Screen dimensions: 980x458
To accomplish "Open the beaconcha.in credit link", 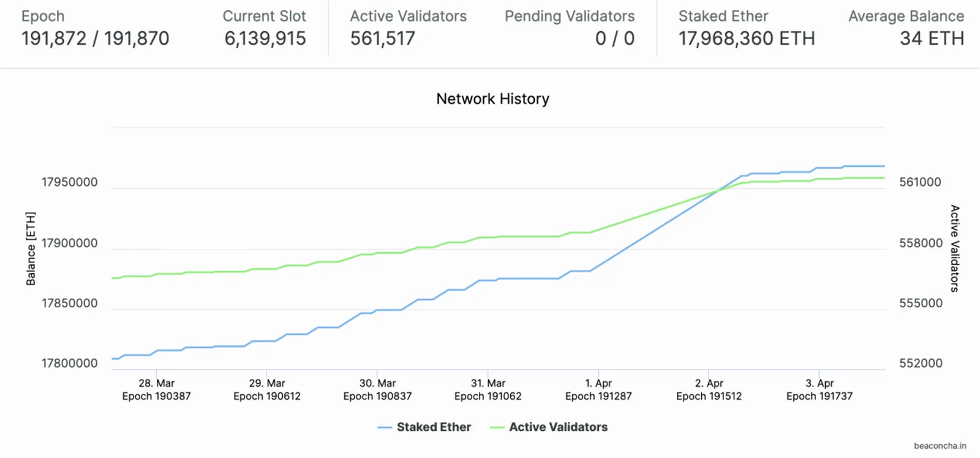I will point(940,446).
